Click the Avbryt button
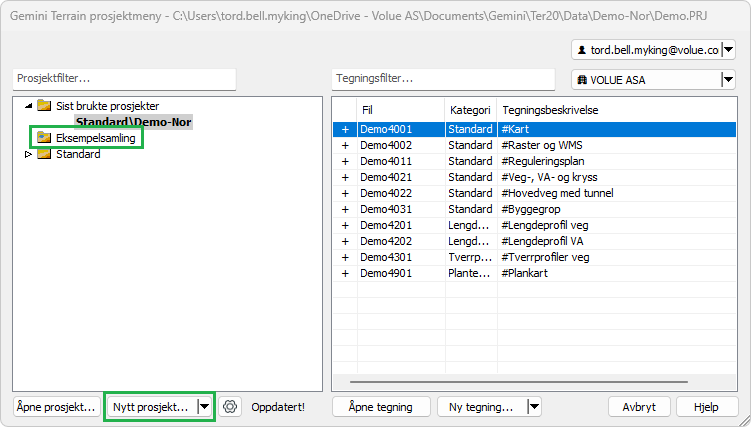This screenshot has width=751, height=427. 638,407
